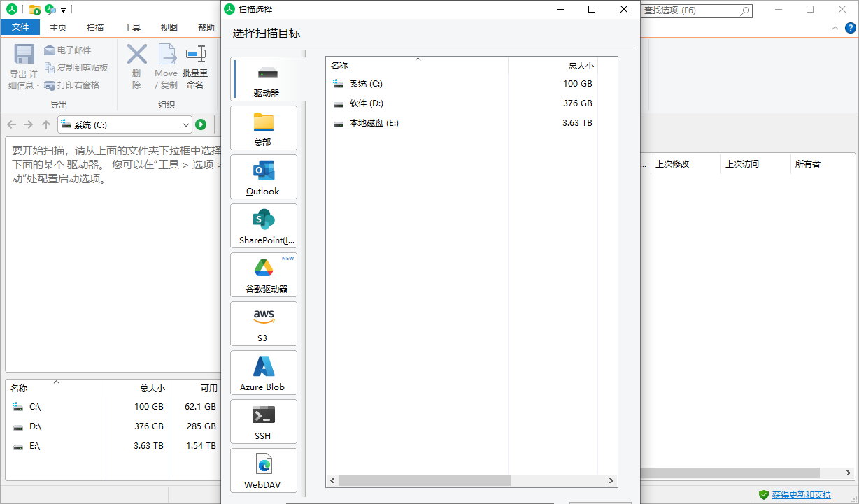Image resolution: width=859 pixels, height=504 pixels.
Task: Select the SSH scan target
Action: pos(263,421)
